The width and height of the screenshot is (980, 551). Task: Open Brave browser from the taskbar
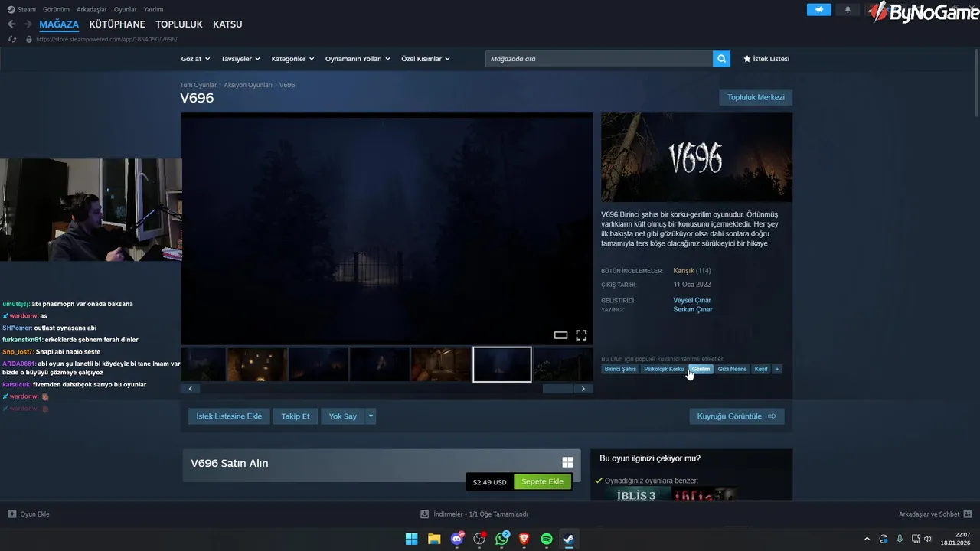click(524, 539)
